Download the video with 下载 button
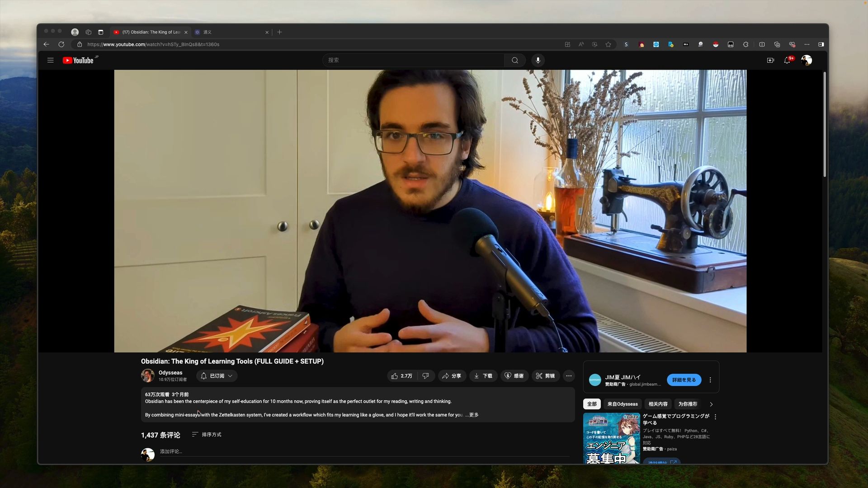The width and height of the screenshot is (868, 488). 483,376
